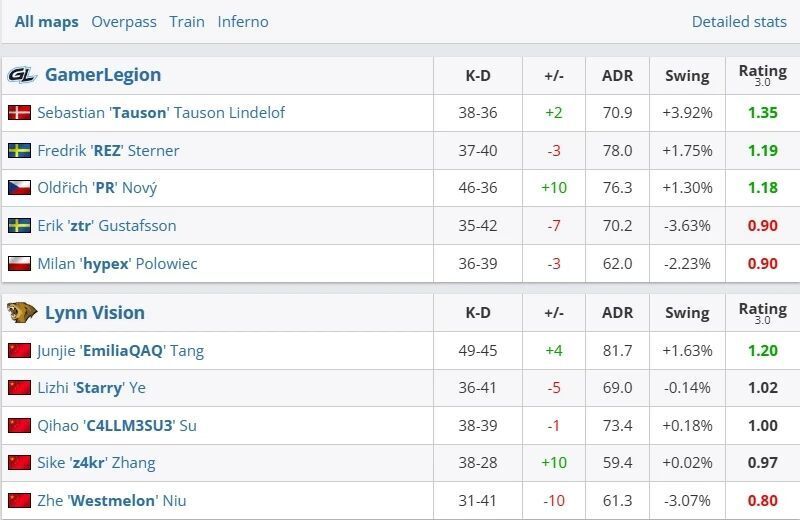Open Sike 'z4kr' Zhang's player profile

point(96,463)
